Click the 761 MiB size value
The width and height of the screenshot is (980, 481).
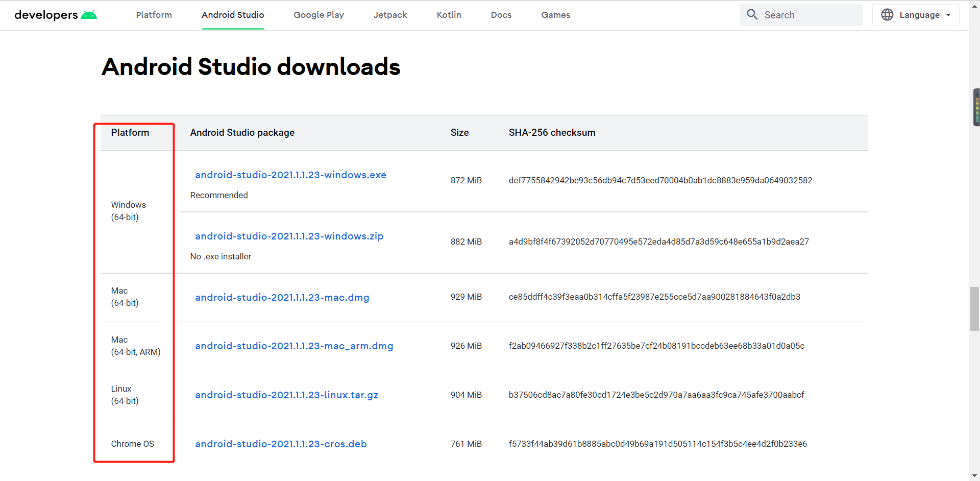pyautogui.click(x=466, y=444)
